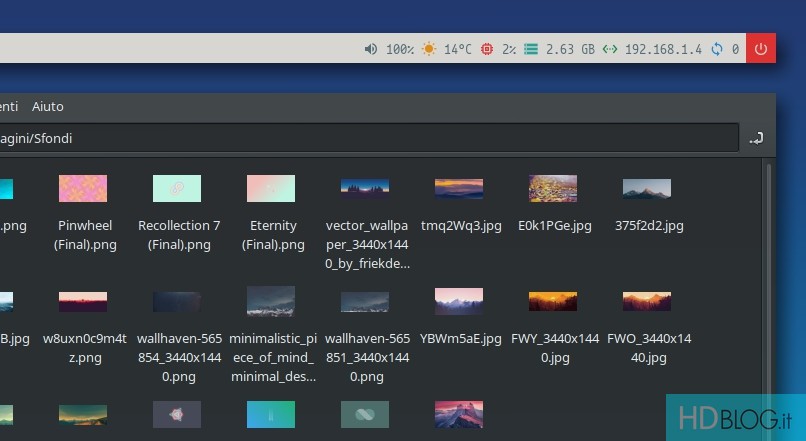Click the location path field showing Sfondi
This screenshot has height=441, width=806.
coord(369,138)
